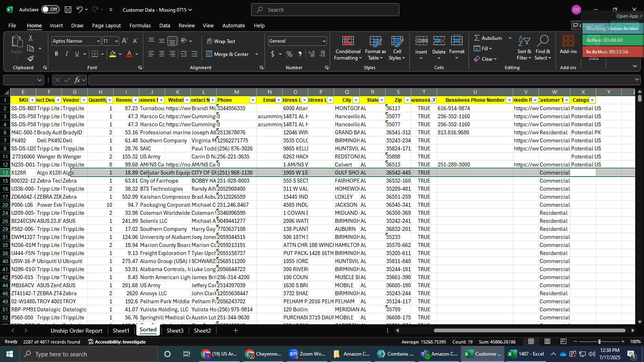Toggle bold formatting
The image size is (644, 362).
pyautogui.click(x=56, y=54)
